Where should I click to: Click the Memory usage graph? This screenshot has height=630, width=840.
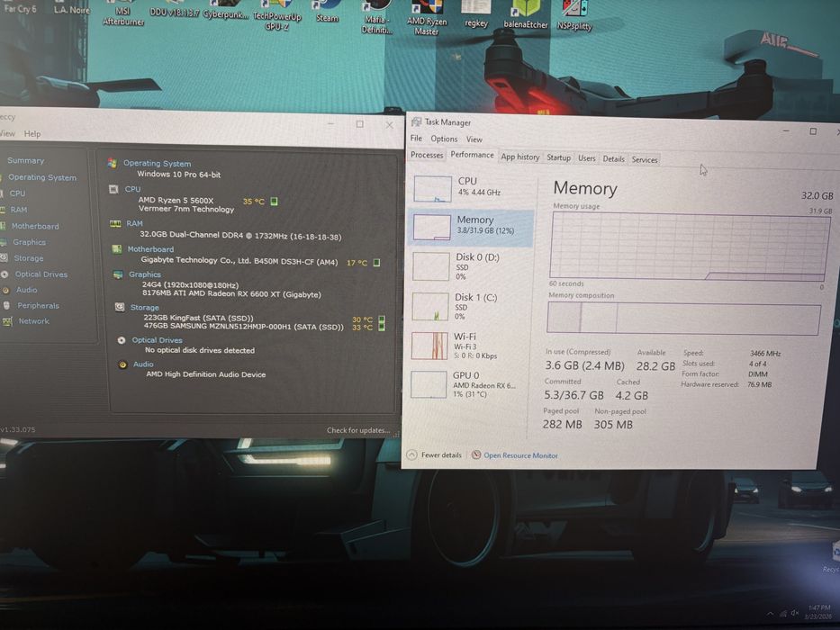690,247
